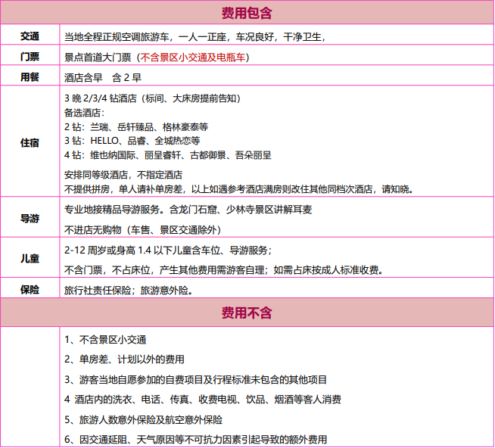Click item 3、游客当地自愿参加的自费项目
The width and height of the screenshot is (495, 448).
195,379
